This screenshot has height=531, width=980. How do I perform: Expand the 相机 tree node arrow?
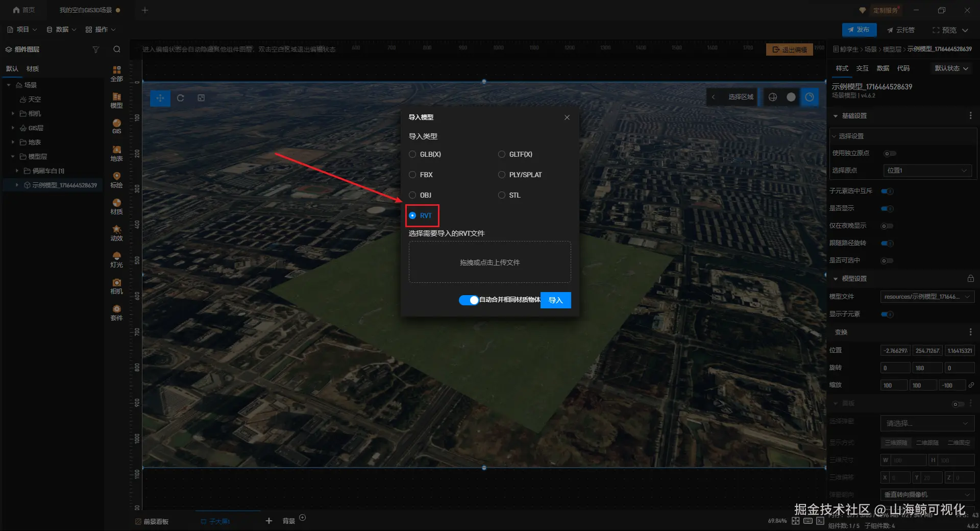13,113
